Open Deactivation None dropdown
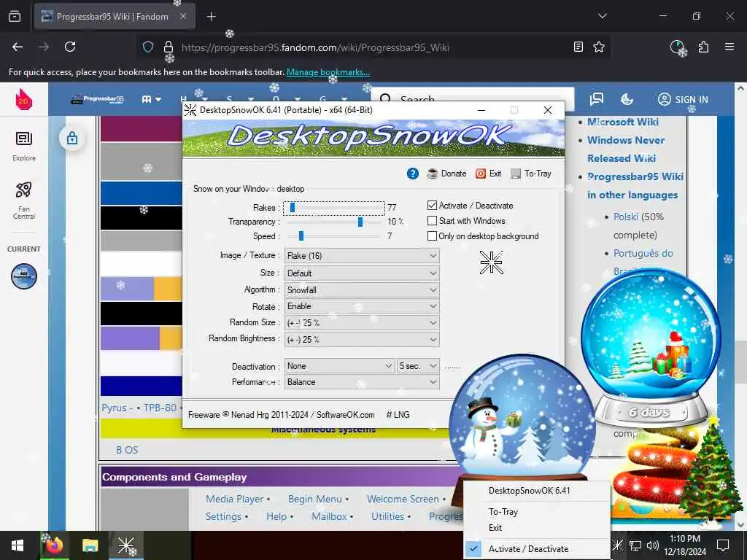Screen dimensions: 747x560 (x=340, y=366)
